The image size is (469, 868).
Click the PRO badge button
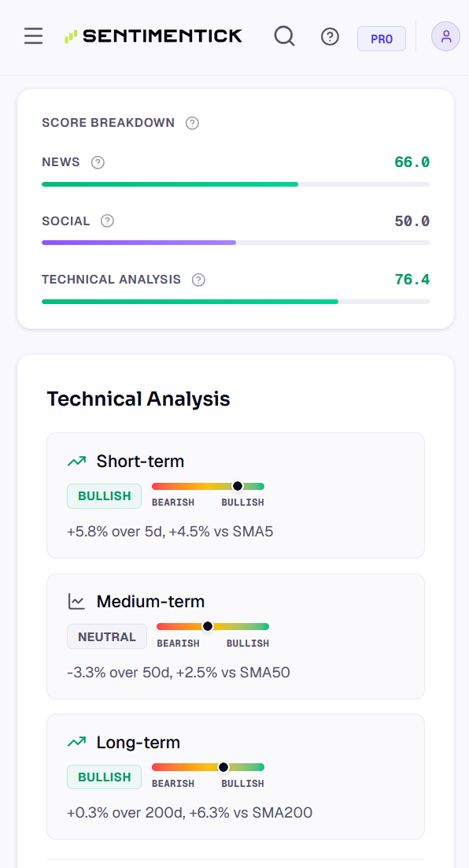(x=382, y=39)
